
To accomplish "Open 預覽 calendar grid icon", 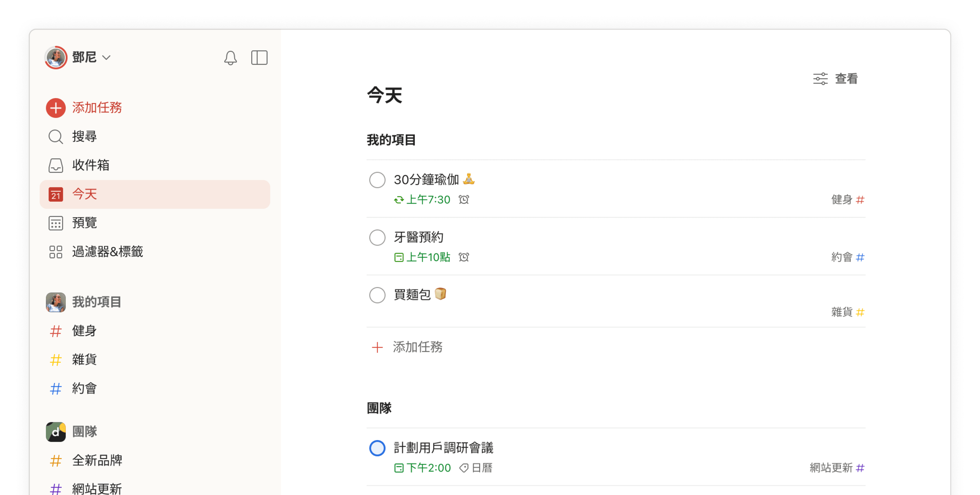I will (56, 223).
